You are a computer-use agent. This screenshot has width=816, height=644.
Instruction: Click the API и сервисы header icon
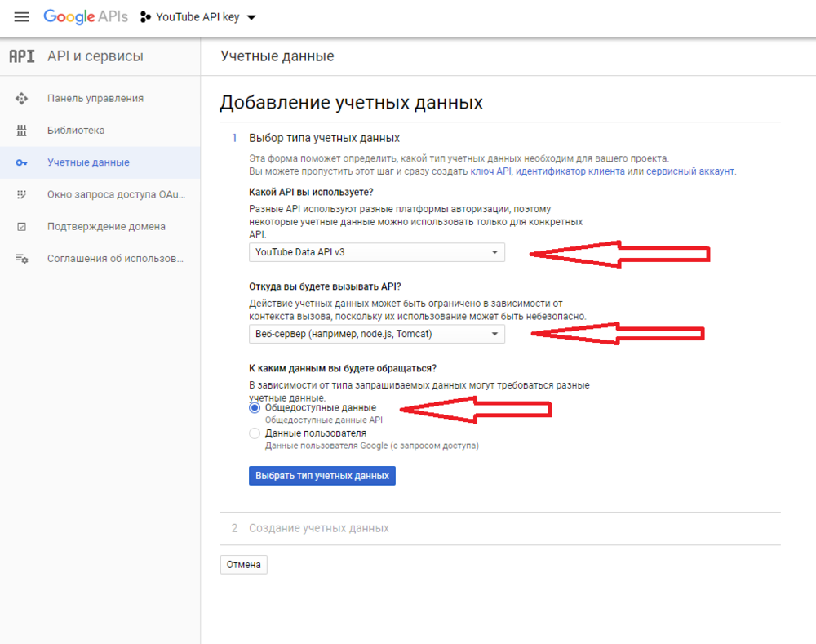(x=21, y=56)
